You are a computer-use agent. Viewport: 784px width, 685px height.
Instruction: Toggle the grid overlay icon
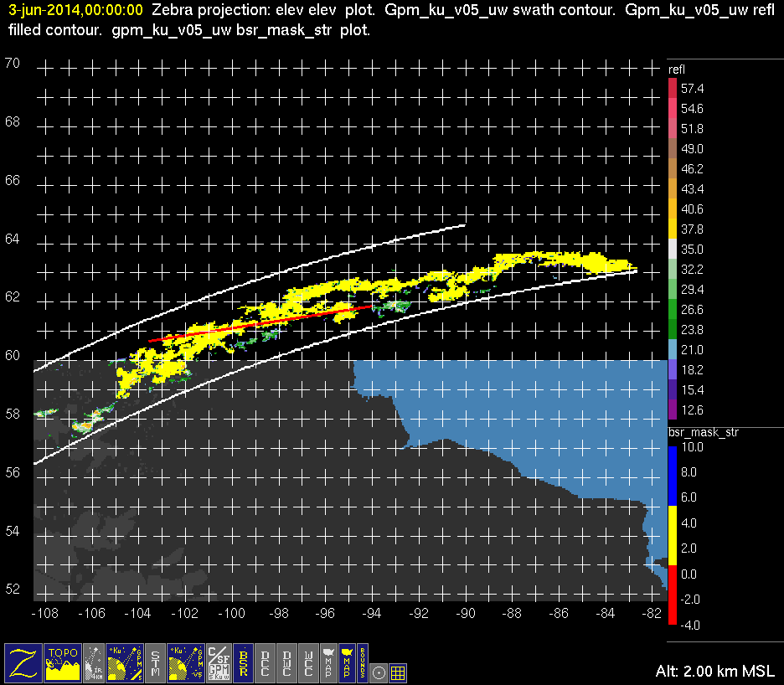[x=398, y=671]
